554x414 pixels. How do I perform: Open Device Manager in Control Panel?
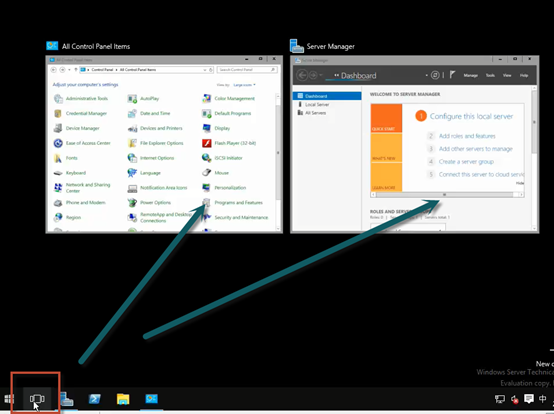pyautogui.click(x=77, y=128)
